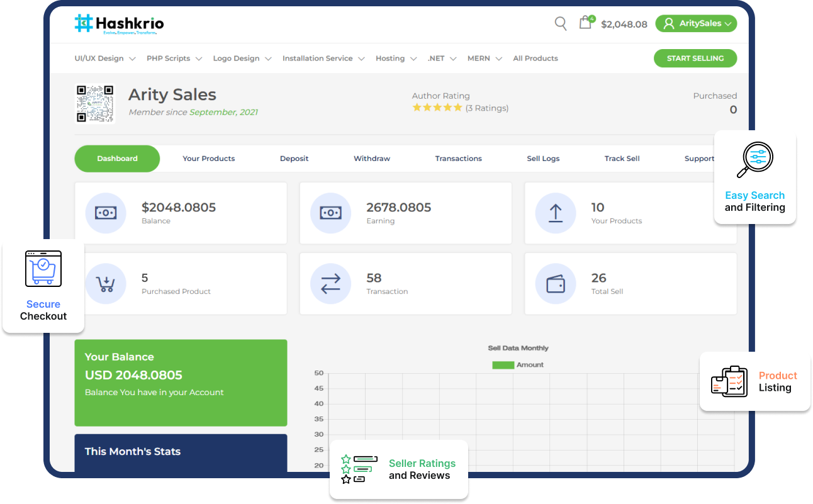Click the Seller Ratings stars icon

pyautogui.click(x=359, y=469)
